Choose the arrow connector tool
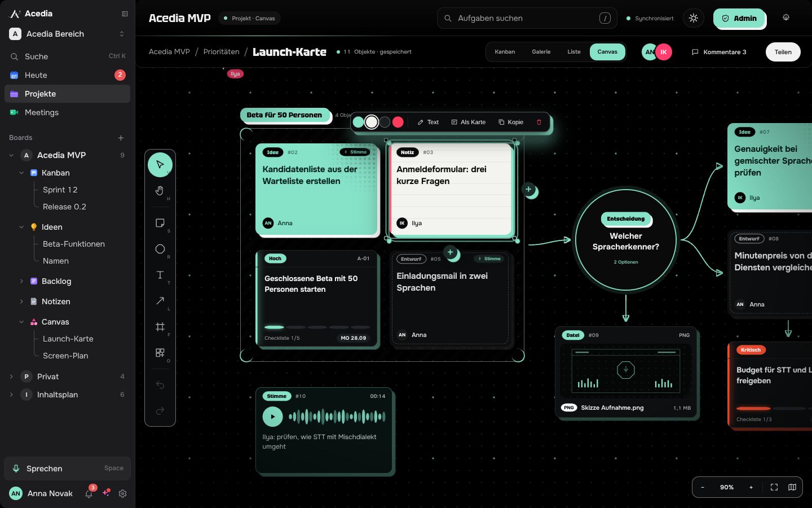The height and width of the screenshot is (508, 812). [x=160, y=301]
